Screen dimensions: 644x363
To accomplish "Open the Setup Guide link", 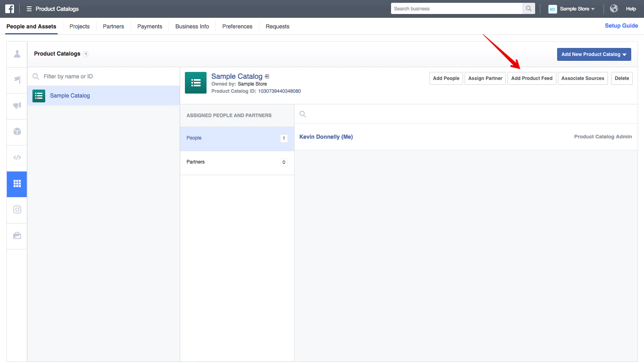I will [x=621, y=26].
